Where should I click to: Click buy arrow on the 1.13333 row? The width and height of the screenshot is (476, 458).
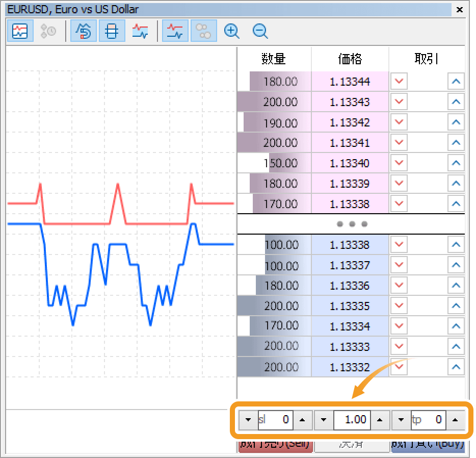456,346
